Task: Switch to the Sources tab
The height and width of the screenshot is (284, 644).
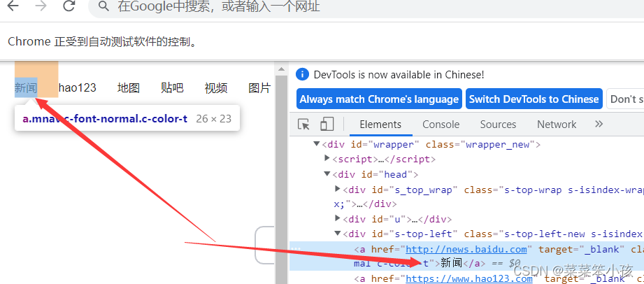Action: coord(498,124)
